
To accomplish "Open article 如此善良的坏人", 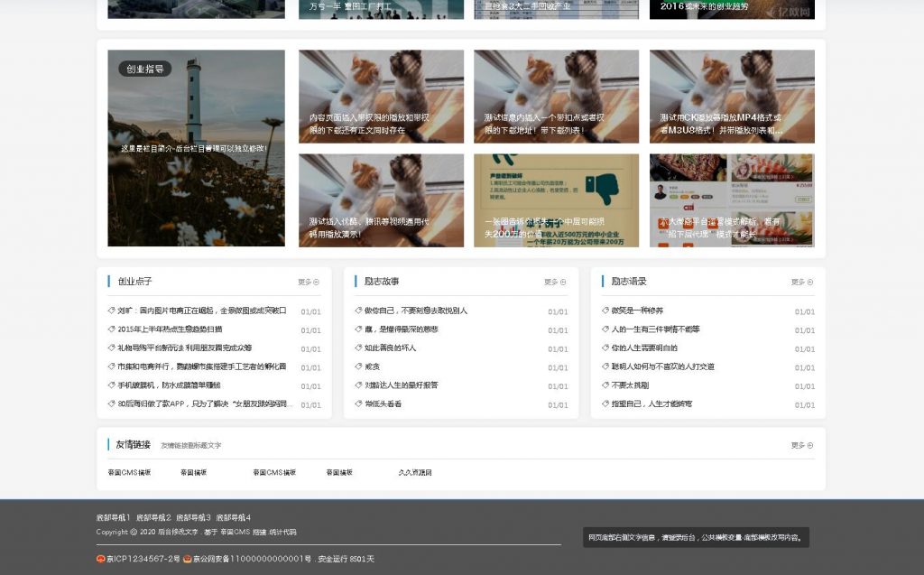I will [x=390, y=348].
